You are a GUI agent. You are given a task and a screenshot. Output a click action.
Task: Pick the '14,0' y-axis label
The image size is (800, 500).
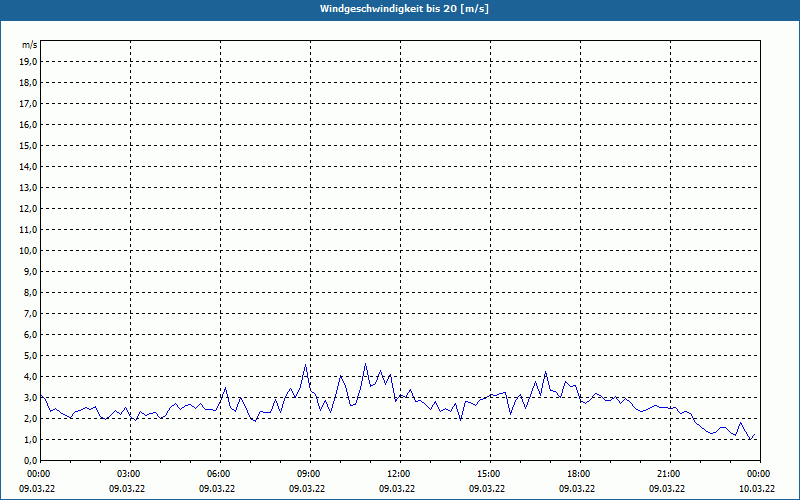coord(28,166)
